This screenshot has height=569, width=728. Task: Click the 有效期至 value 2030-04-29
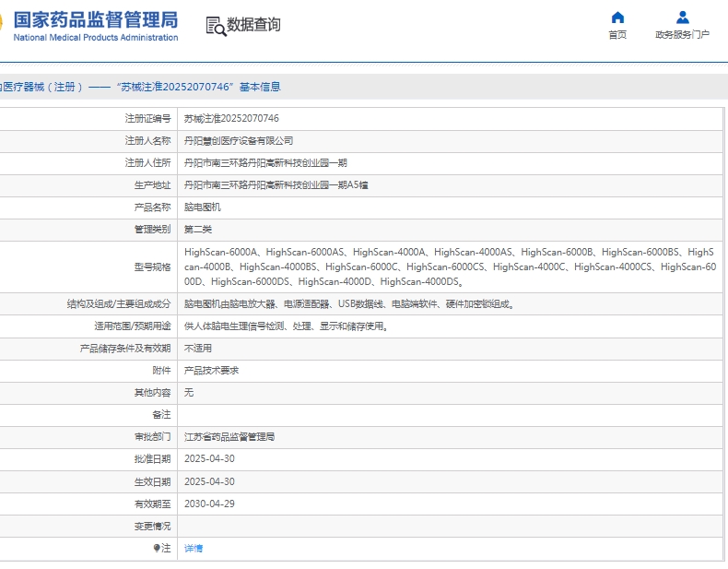tap(209, 504)
